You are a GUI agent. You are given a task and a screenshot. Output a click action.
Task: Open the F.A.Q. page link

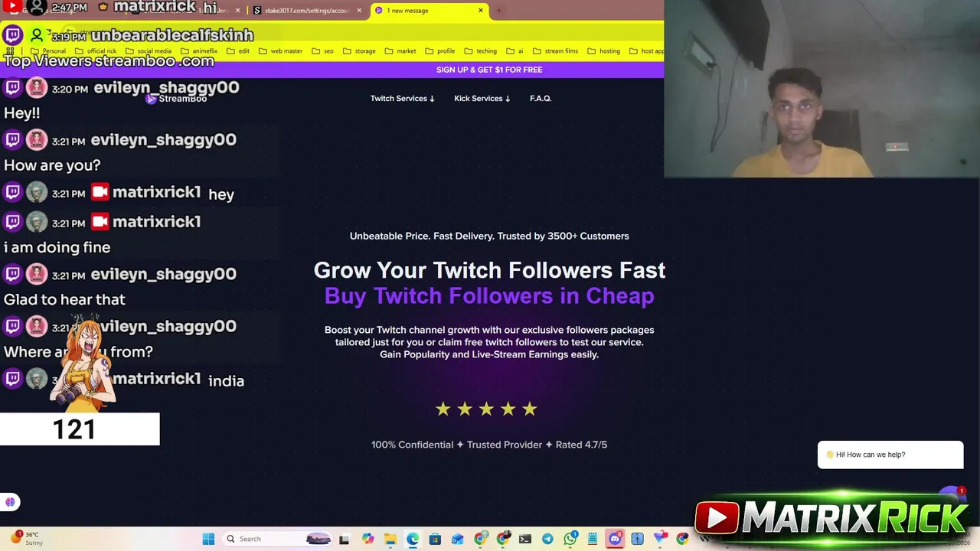click(541, 99)
